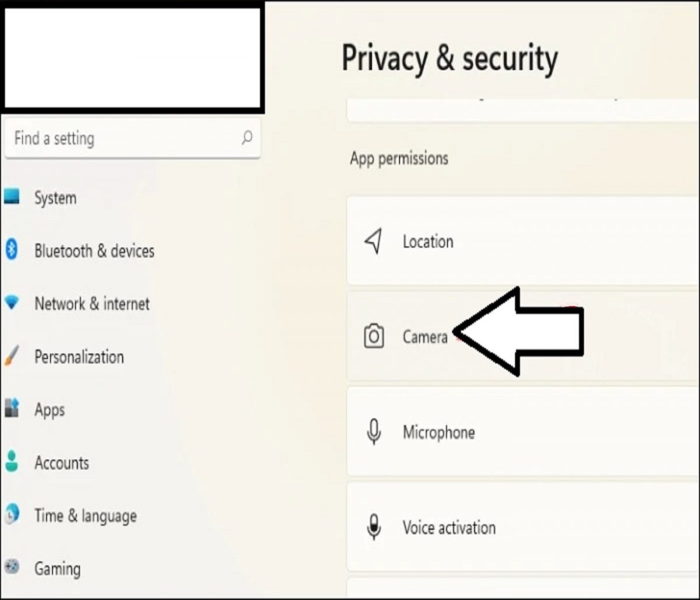The height and width of the screenshot is (600, 700).
Task: Open Location permission settings
Action: point(428,241)
